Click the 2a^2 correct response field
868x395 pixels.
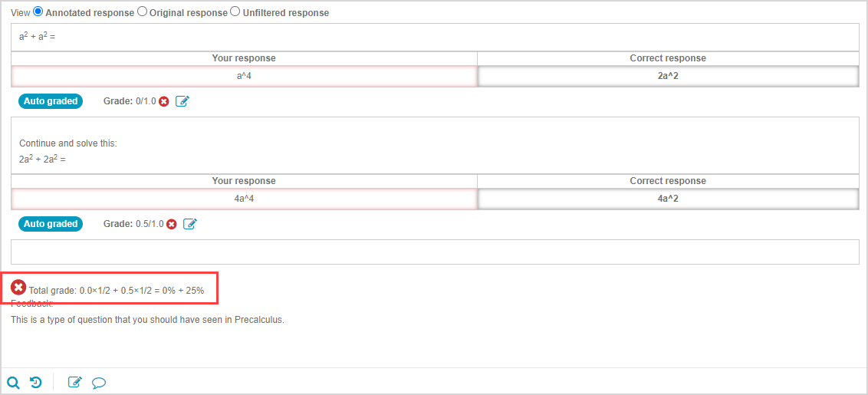pyautogui.click(x=667, y=76)
